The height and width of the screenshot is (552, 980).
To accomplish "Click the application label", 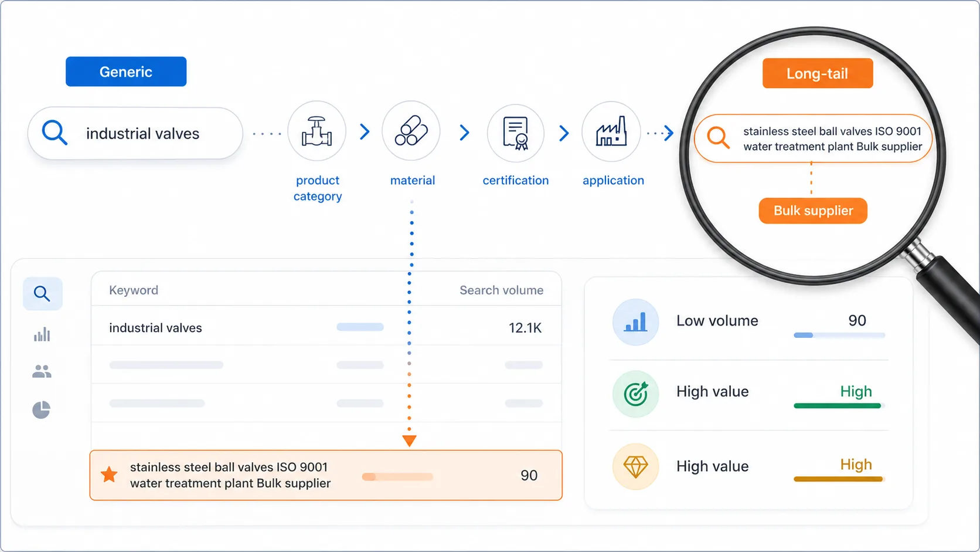I will pyautogui.click(x=613, y=181).
